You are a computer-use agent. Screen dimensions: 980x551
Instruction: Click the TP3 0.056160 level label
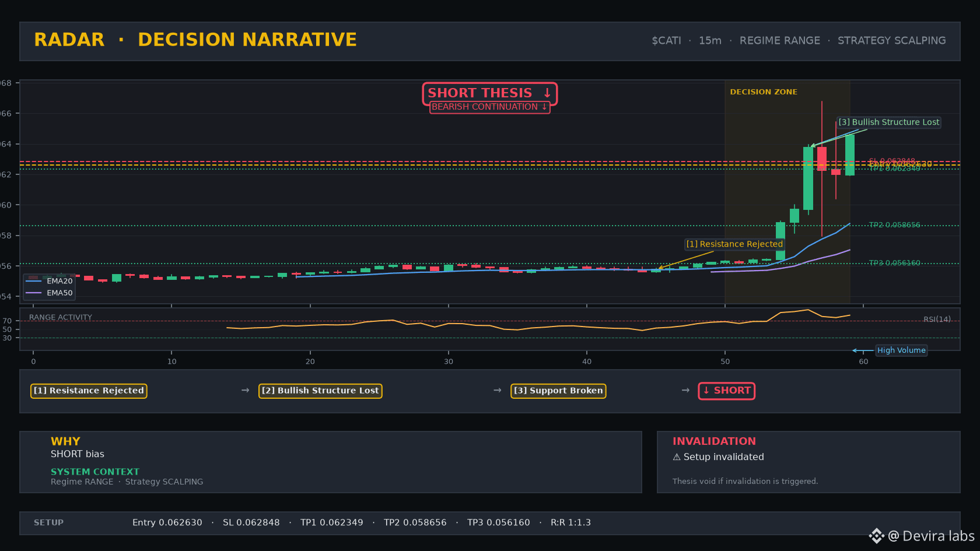tap(895, 263)
